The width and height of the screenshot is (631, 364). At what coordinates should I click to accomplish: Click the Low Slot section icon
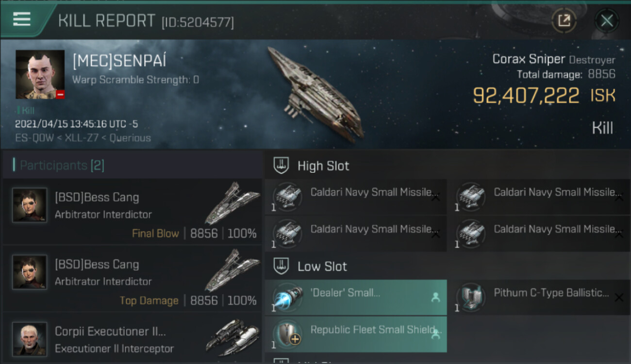coord(282,266)
